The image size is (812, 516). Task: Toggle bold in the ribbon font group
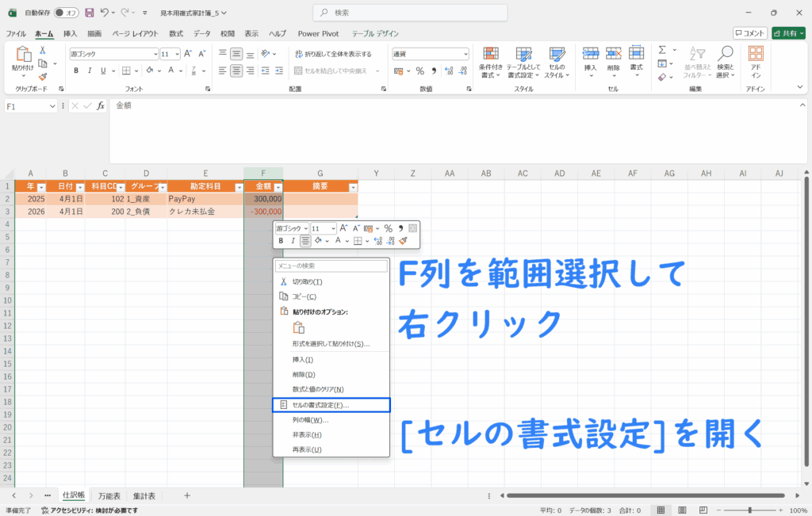tap(77, 71)
